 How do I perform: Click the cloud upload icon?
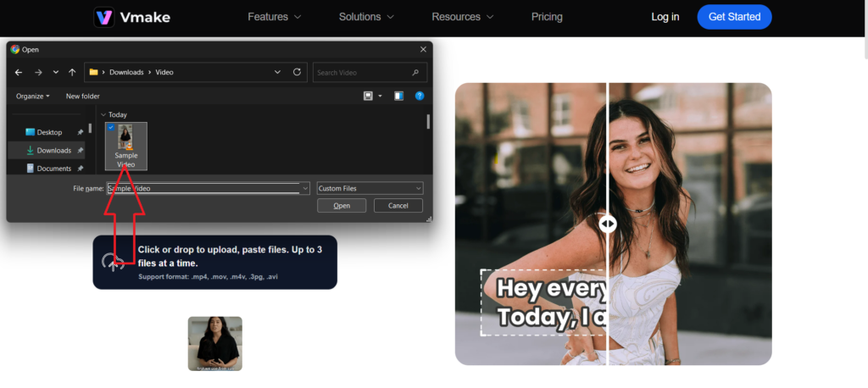click(x=112, y=263)
